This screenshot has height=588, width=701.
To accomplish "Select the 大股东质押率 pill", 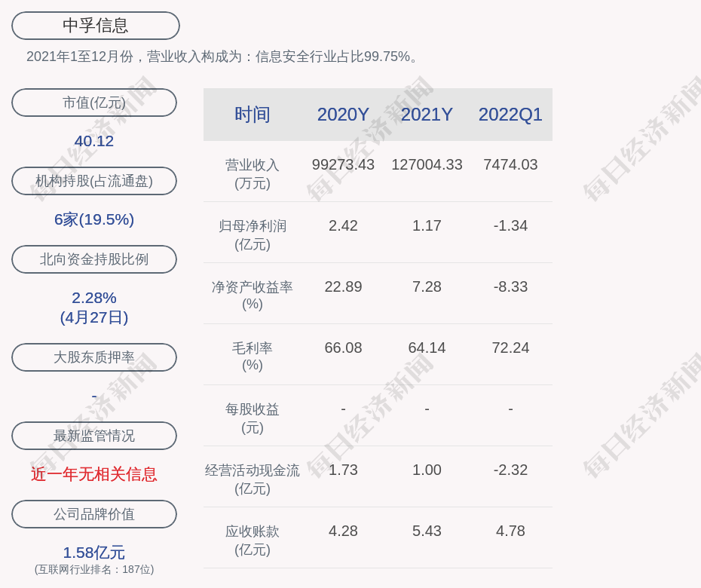I will (x=94, y=357).
